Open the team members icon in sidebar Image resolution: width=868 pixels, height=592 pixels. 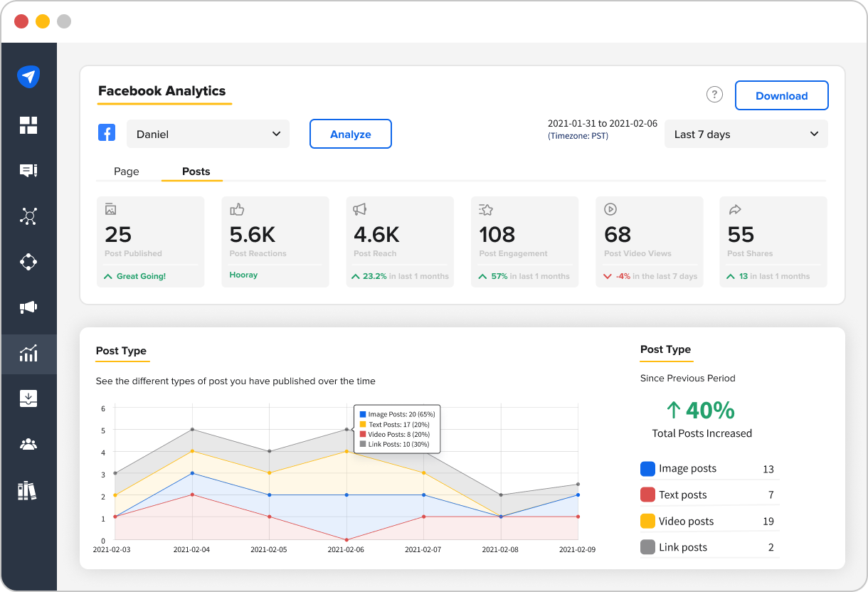point(28,445)
